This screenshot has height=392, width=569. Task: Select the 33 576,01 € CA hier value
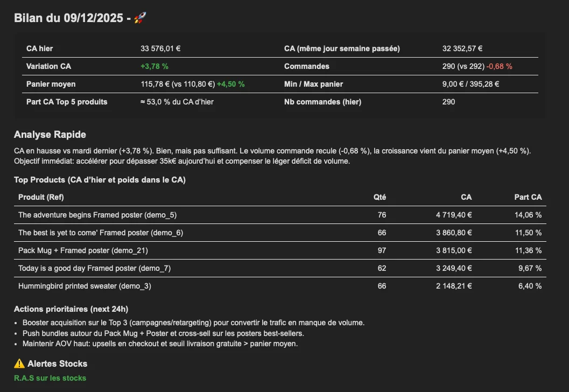pos(160,48)
